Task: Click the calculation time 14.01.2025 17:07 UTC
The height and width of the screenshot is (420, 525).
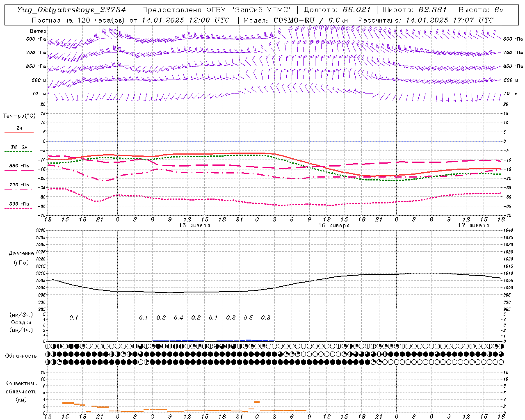Action: point(450,20)
